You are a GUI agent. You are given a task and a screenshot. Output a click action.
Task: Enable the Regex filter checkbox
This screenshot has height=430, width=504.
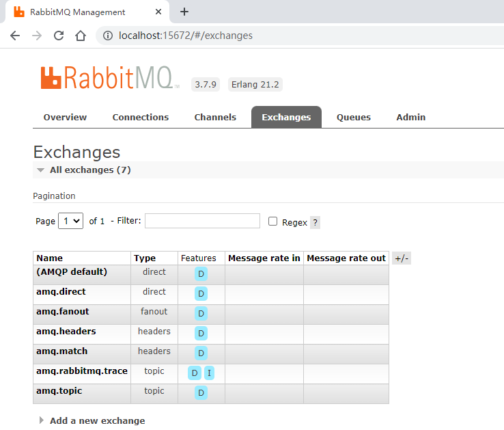(272, 221)
